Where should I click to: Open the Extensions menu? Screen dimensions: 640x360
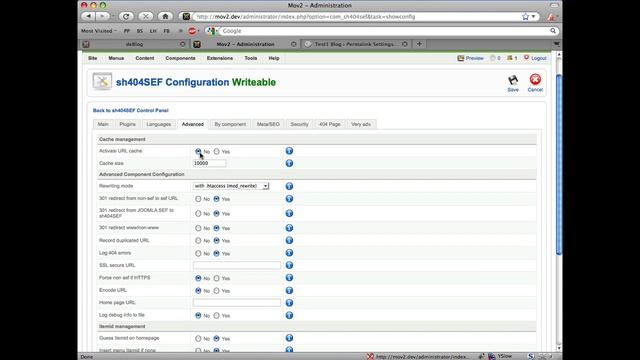[220, 58]
